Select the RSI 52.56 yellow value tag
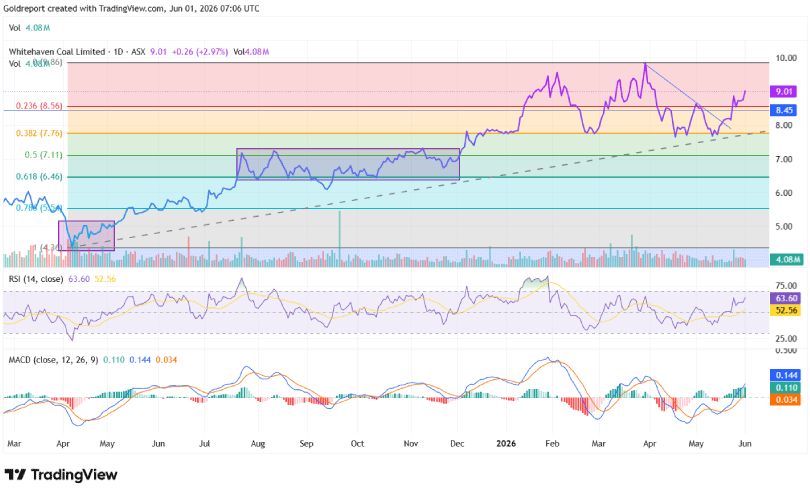This screenshot has height=488, width=810. point(785,310)
